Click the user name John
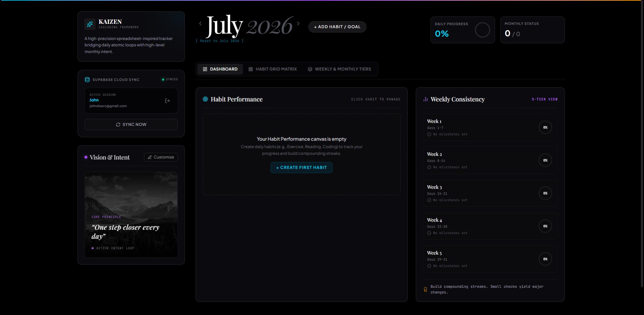 click(x=94, y=100)
